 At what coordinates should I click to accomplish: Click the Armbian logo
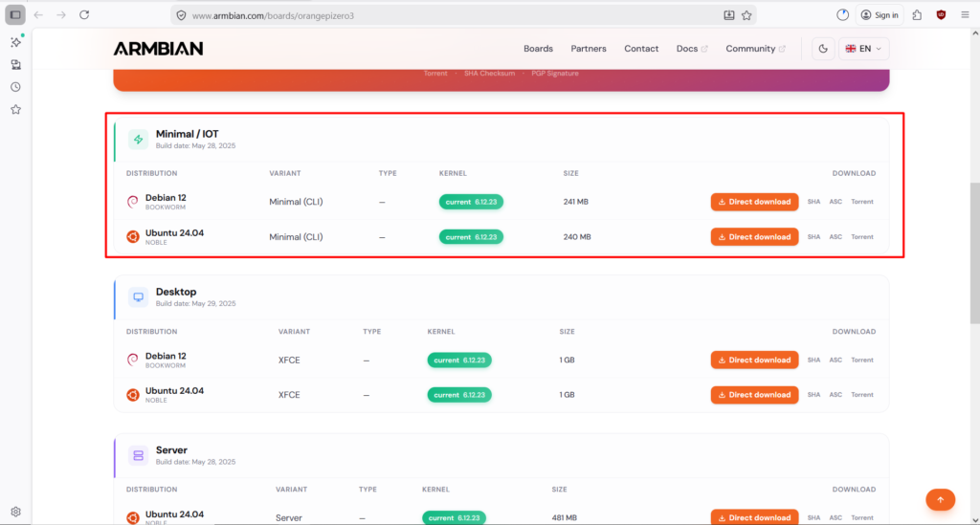click(x=158, y=49)
